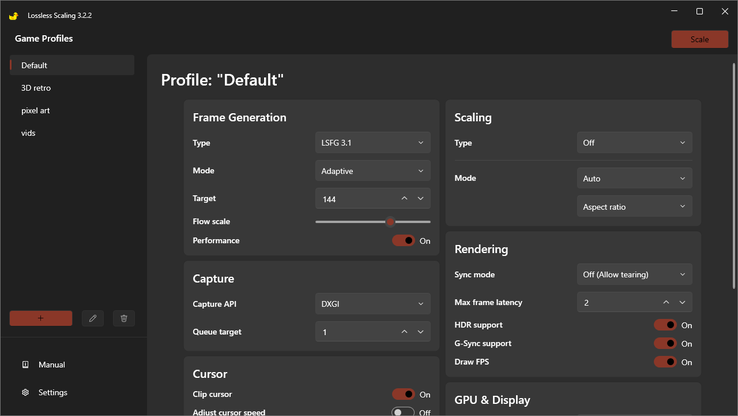This screenshot has width=738, height=416.
Task: Decrease Queue target with down arrow
Action: point(420,332)
